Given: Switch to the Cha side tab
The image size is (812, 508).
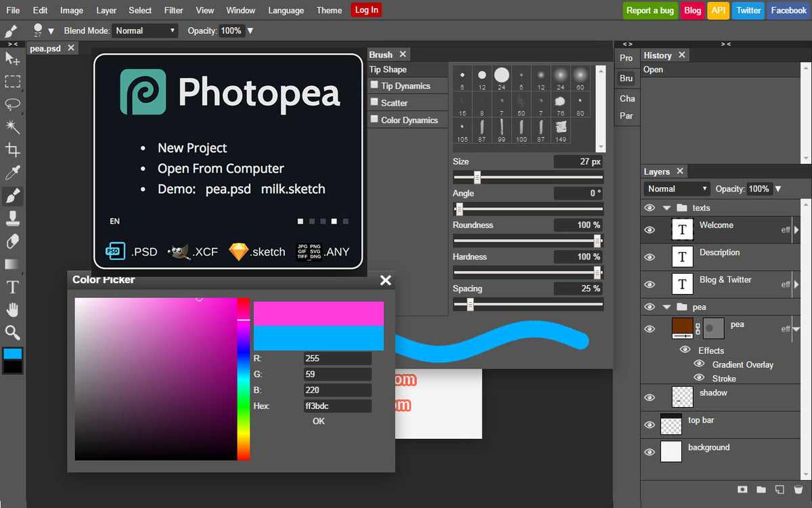Looking at the screenshot, I should tap(627, 98).
